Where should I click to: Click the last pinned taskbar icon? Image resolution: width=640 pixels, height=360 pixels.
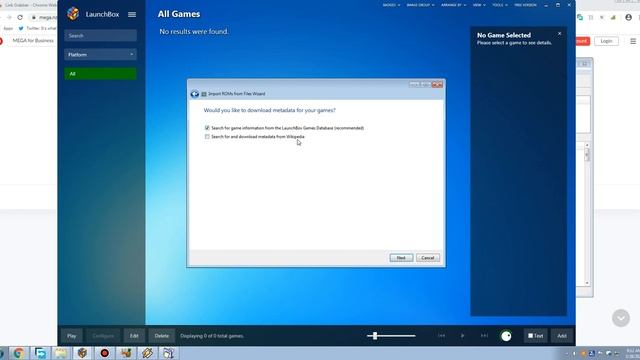point(169,353)
